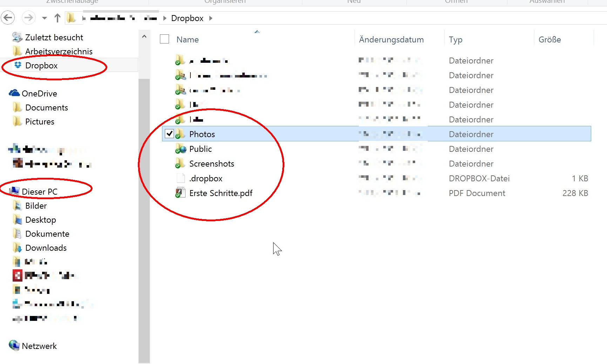
Task: Go up one folder level
Action: point(58,18)
